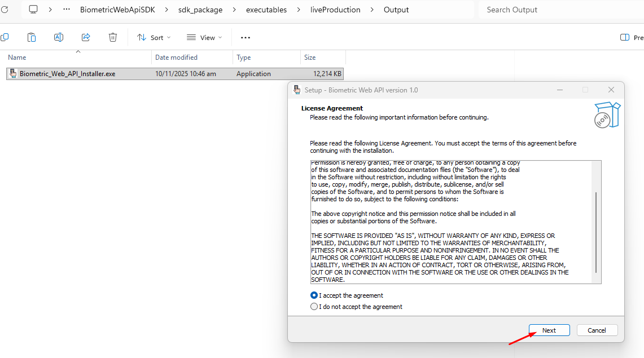Click the copy icon in toolbar
Viewport: 644px width, 358px height.
[x=5, y=37]
